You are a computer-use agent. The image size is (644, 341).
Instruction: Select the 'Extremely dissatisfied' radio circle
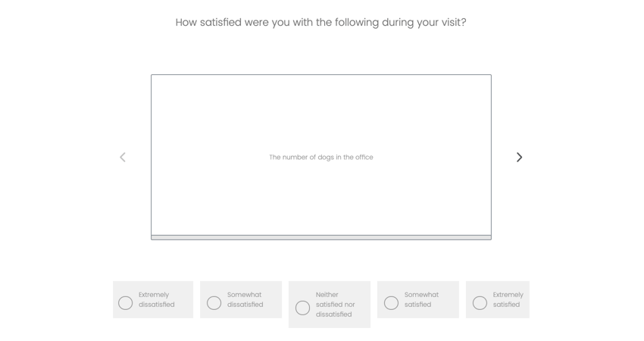point(126,303)
